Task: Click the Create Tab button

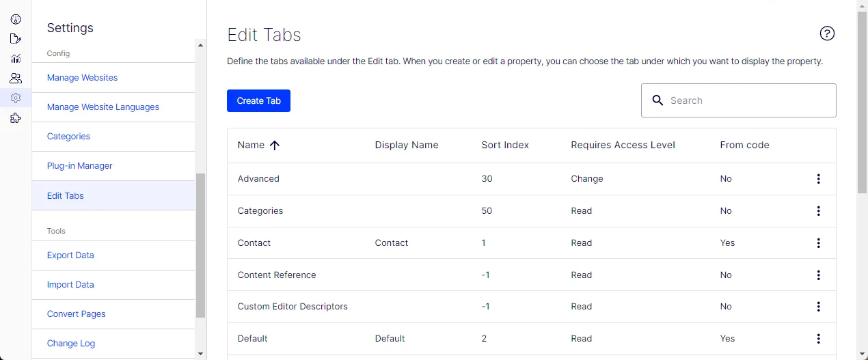Action: click(x=258, y=100)
